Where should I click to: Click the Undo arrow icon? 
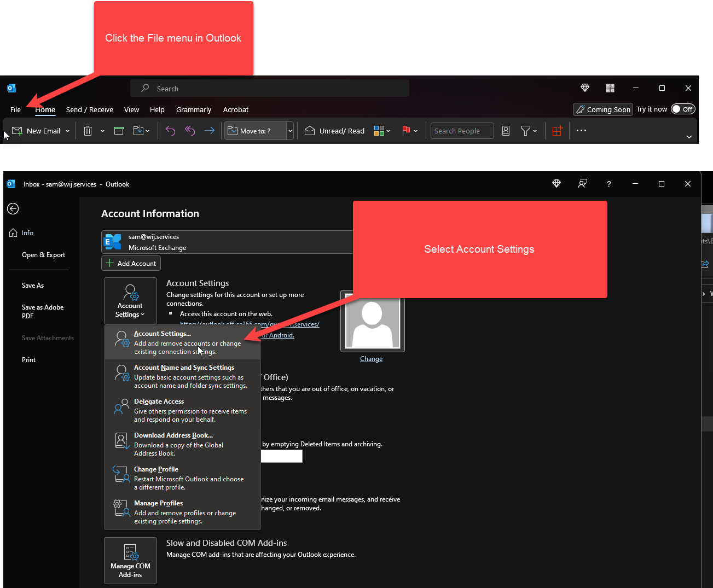tap(170, 131)
